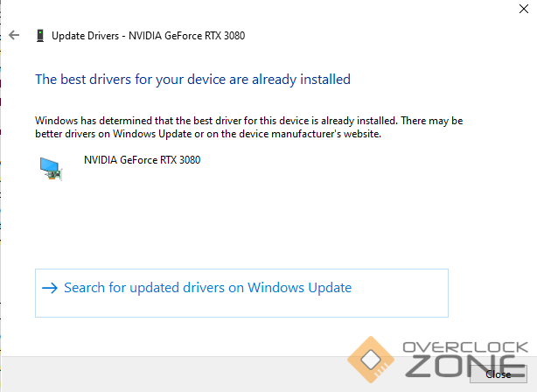The image size is (537, 392).
Task: Search for updated drivers on Windows Update
Action: click(207, 288)
